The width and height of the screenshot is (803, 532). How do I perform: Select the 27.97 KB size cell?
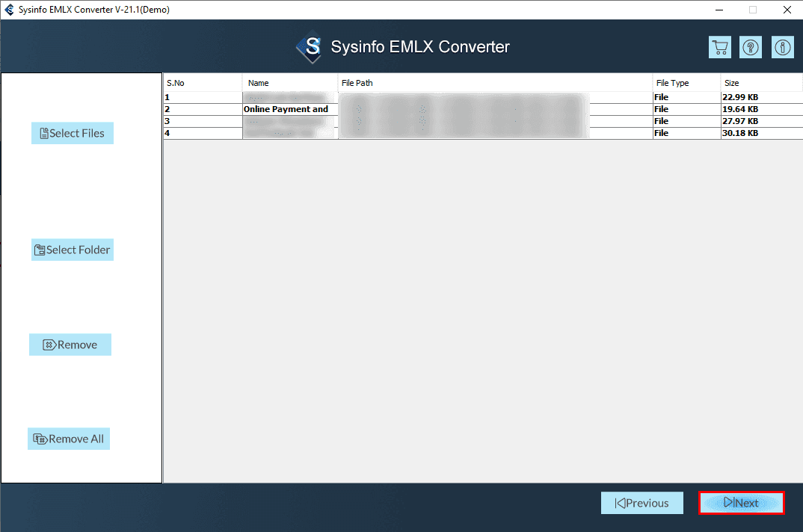(x=762, y=121)
